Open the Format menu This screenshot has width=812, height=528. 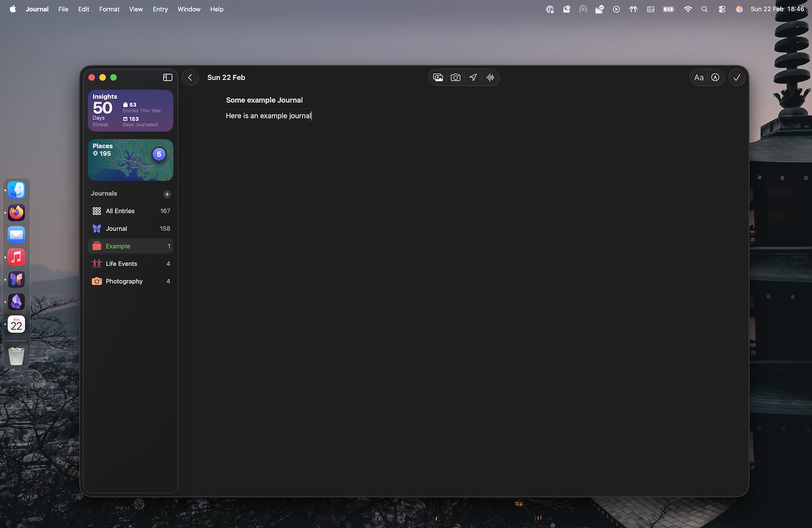[109, 9]
